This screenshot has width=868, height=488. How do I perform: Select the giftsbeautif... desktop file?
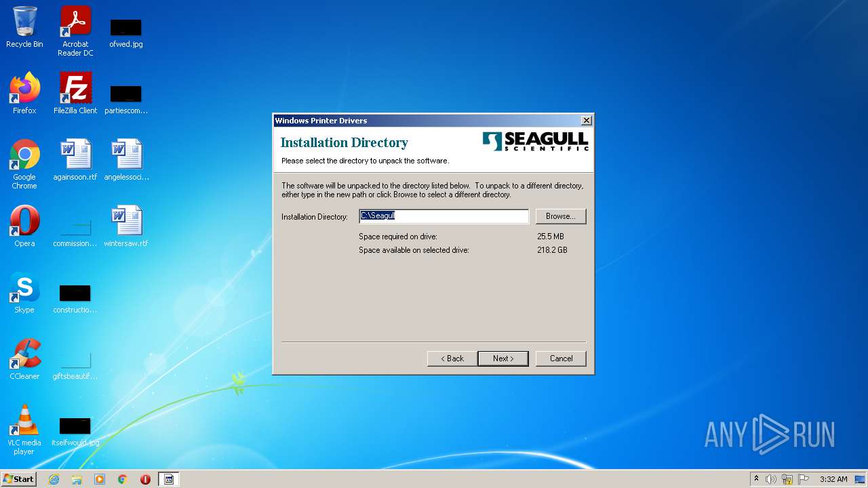[x=75, y=365]
